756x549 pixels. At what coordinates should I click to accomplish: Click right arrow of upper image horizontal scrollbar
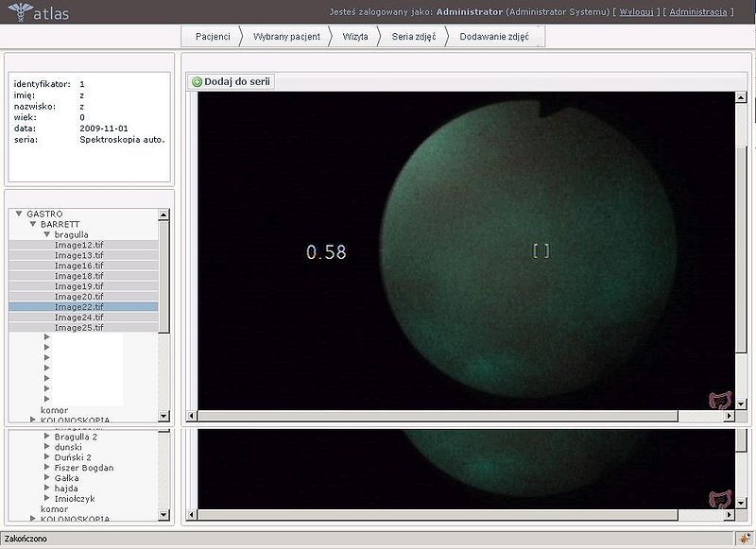tap(731, 417)
